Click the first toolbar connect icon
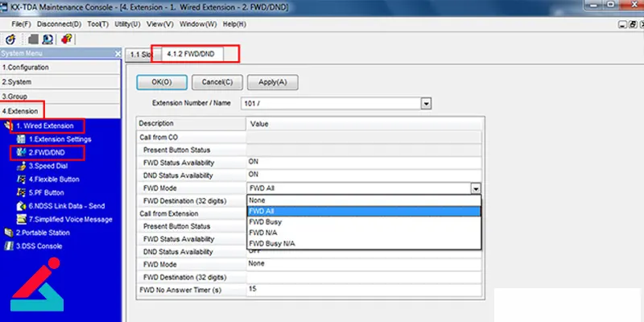 coord(10,39)
